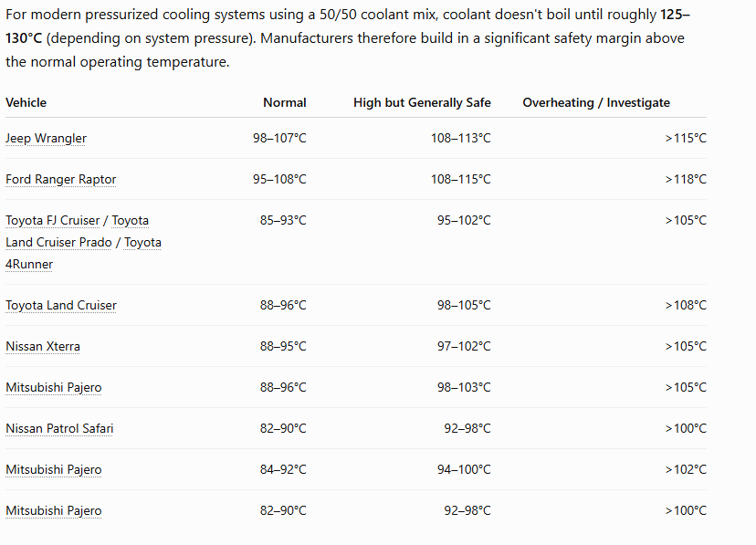This screenshot has height=545, width=756.
Task: Click the Overheating / Investigate column header
Action: tap(596, 102)
